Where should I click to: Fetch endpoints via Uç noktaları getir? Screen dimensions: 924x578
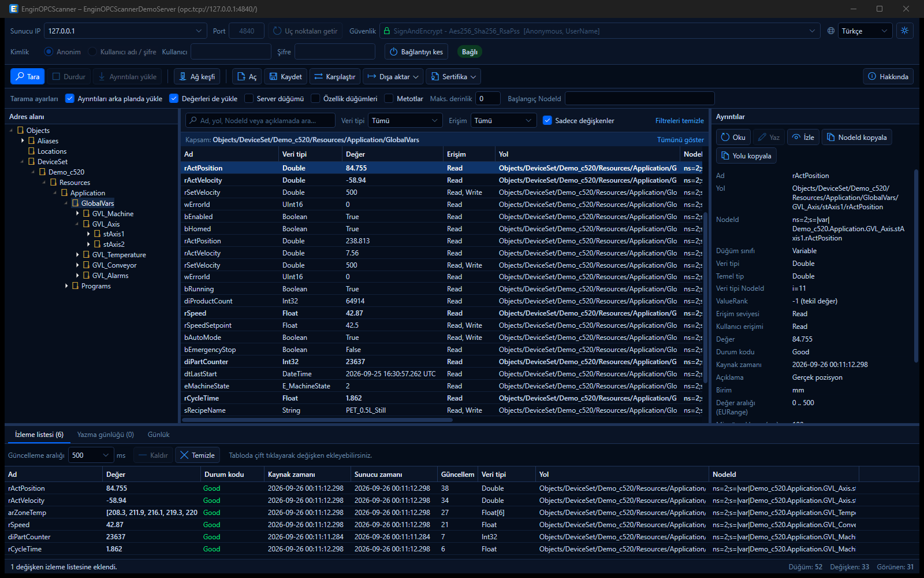click(305, 31)
